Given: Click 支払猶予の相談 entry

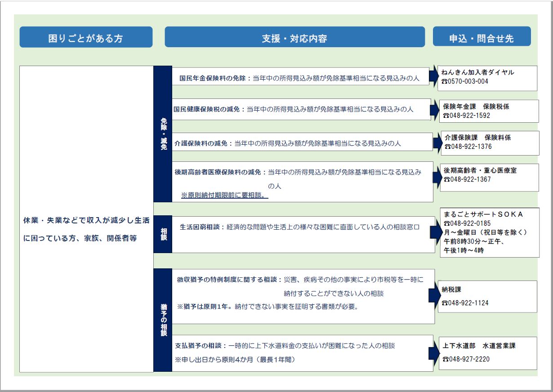Looking at the screenshot, I should pos(303,353).
